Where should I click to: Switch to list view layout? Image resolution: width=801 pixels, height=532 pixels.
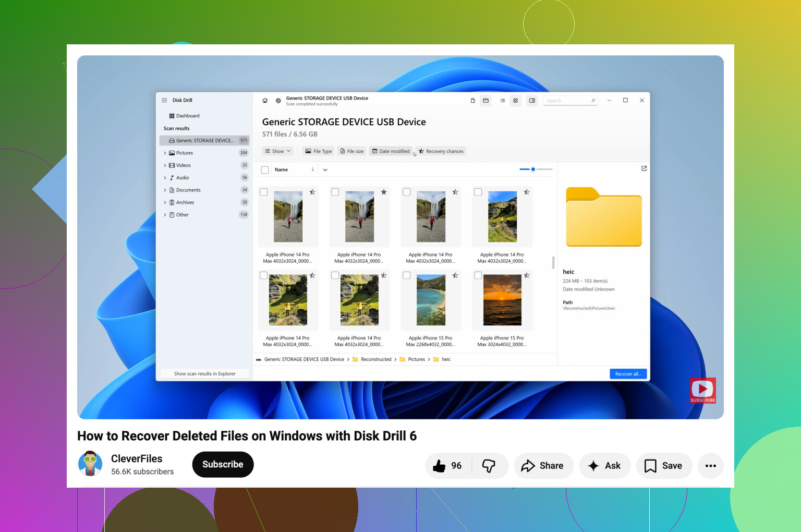point(503,101)
